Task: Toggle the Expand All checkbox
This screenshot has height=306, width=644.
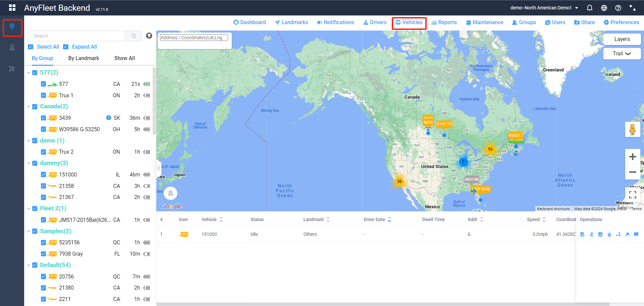Action: (66, 47)
